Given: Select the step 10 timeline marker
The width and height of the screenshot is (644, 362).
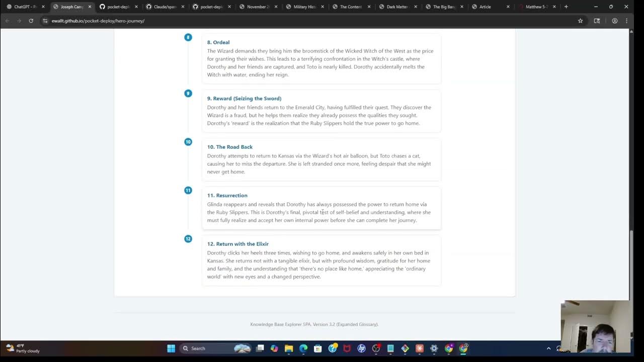Looking at the screenshot, I should (188, 142).
